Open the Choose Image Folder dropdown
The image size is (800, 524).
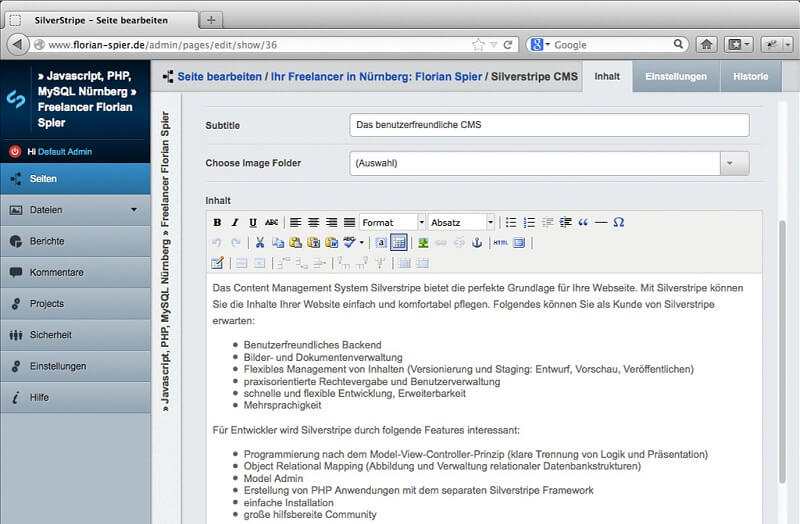click(x=734, y=163)
